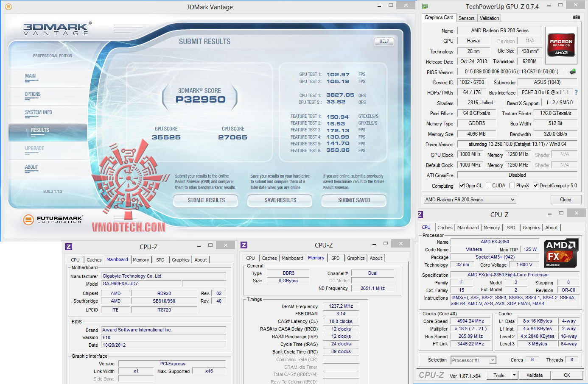Click the orange 3DMark Vantage title bar icon
The width and height of the screenshot is (588, 384).
pos(8,7)
